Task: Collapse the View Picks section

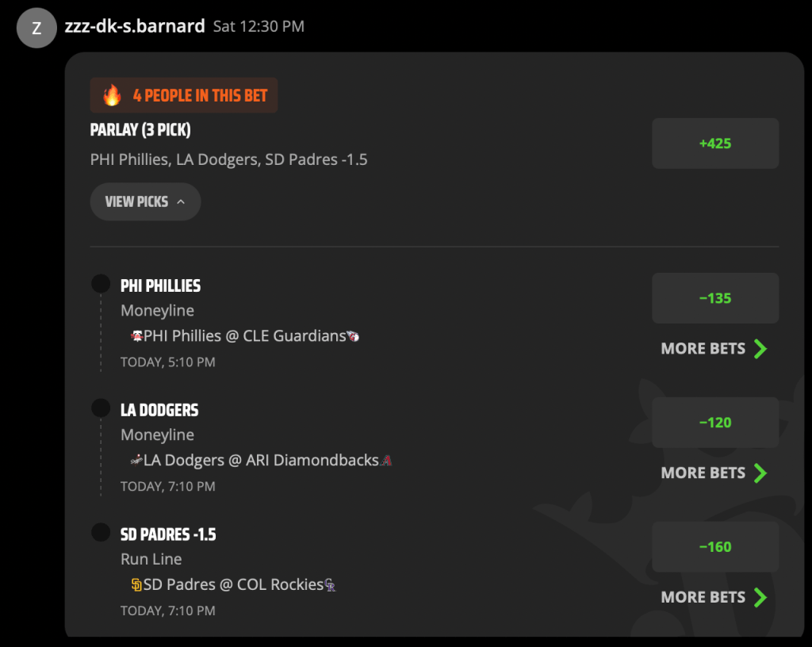Action: tap(146, 202)
